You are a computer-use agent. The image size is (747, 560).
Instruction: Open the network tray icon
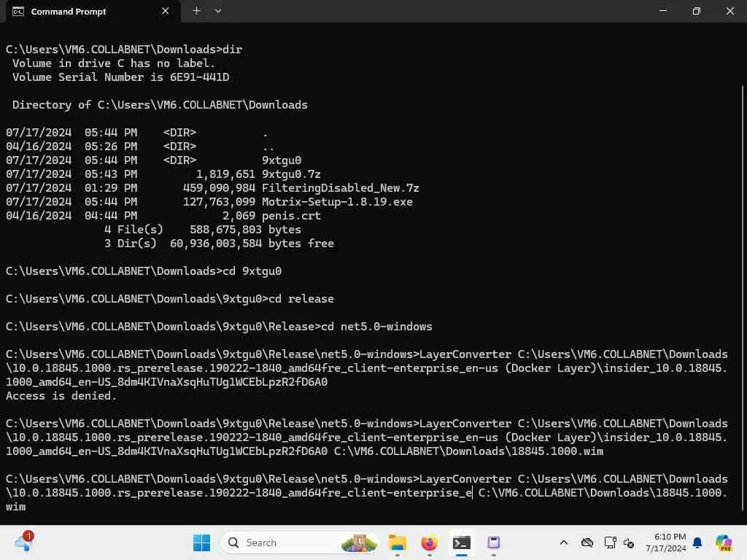coord(610,542)
